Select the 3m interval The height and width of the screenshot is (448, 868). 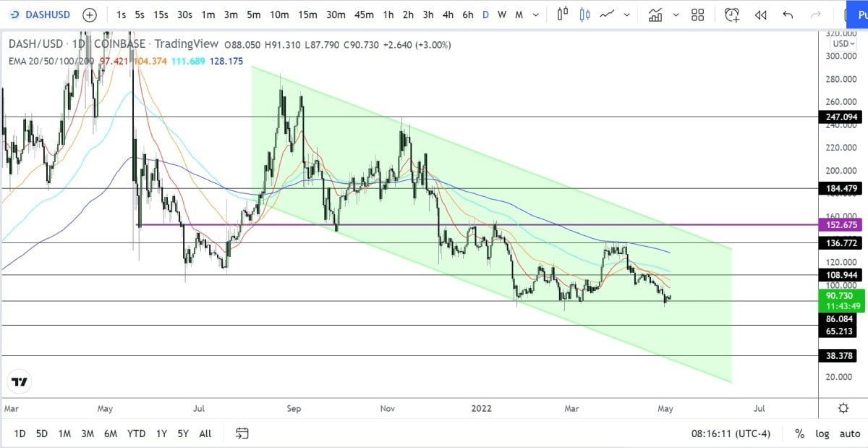click(x=231, y=14)
